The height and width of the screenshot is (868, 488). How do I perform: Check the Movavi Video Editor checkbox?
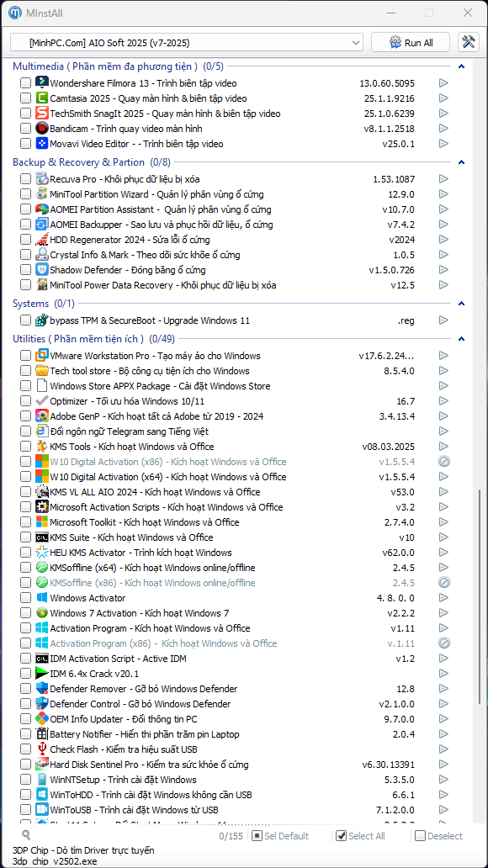click(x=25, y=143)
